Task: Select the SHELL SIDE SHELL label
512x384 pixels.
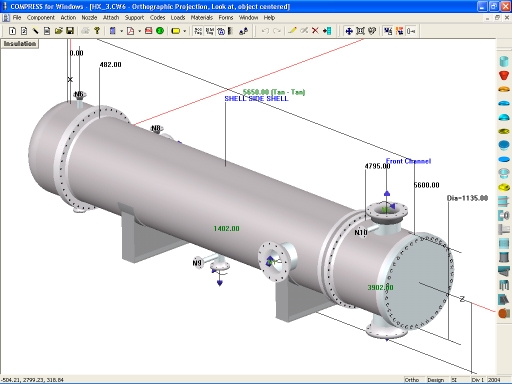Action: (256, 99)
